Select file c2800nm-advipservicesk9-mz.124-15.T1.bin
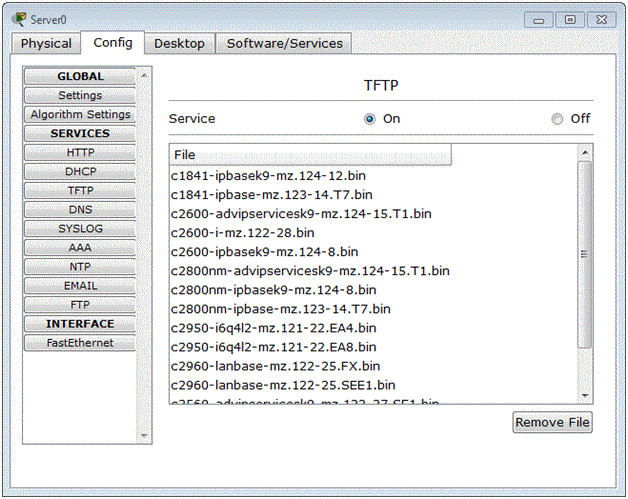Image resolution: width=628 pixels, height=499 pixels. (310, 271)
